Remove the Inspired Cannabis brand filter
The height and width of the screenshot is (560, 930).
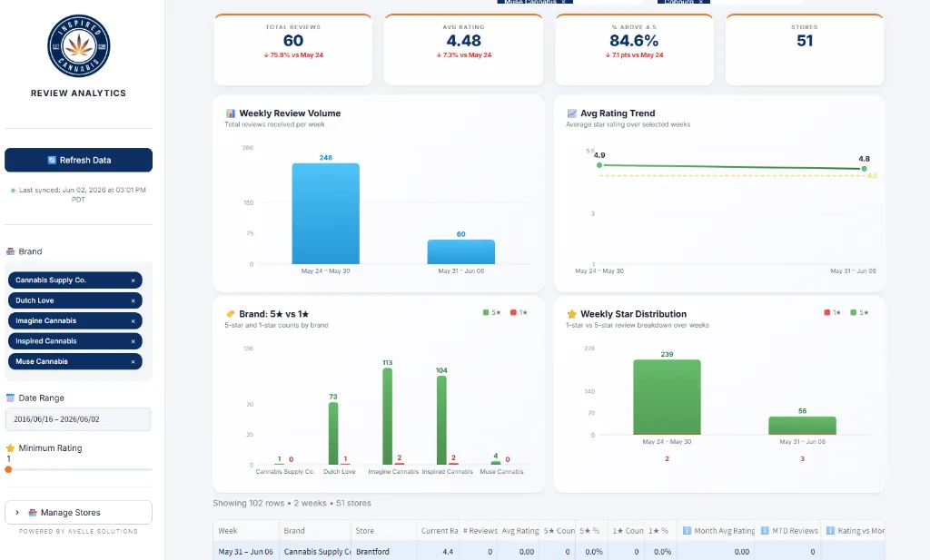coord(133,341)
